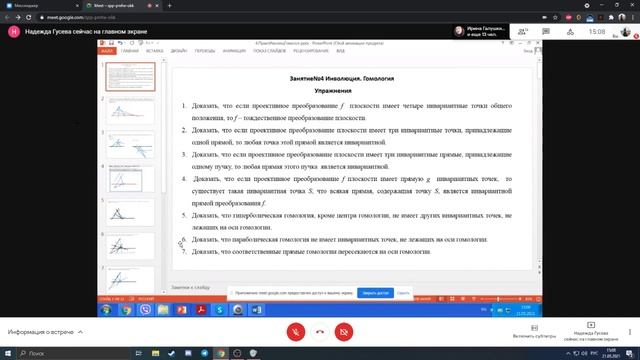Open the ГЛАВНАЯ ribbon tab in PowerPoint

[x=130, y=51]
